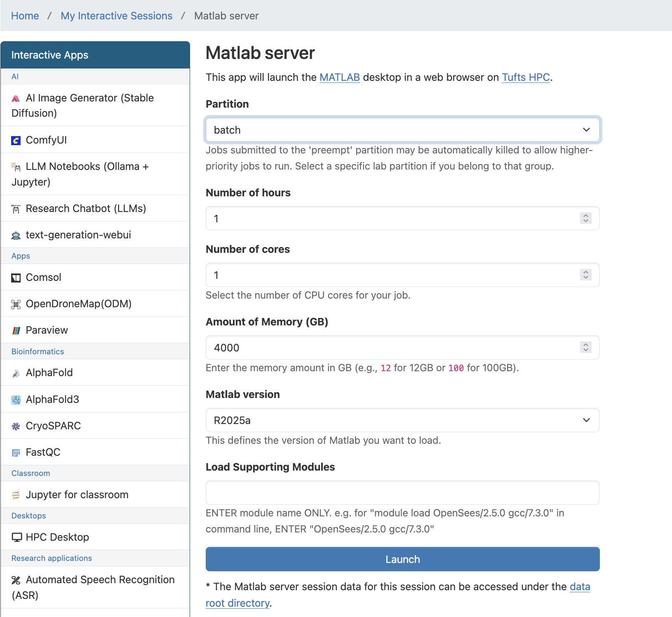Click the AI Image Generator icon
The width and height of the screenshot is (672, 617).
(16, 99)
